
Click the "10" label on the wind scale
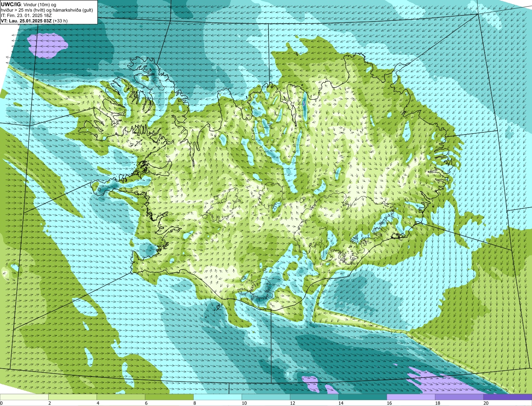tap(244, 403)
